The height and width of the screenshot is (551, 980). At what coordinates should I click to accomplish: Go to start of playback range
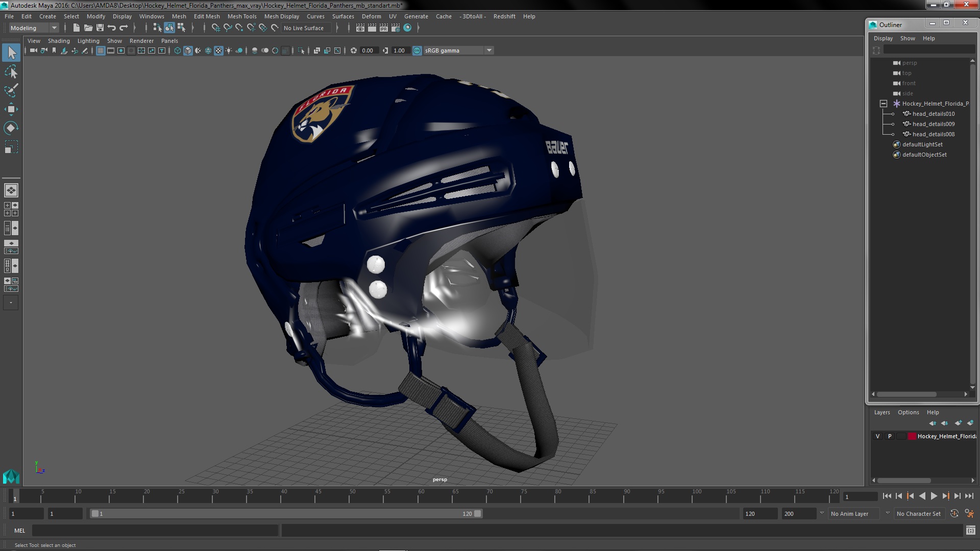(x=887, y=496)
